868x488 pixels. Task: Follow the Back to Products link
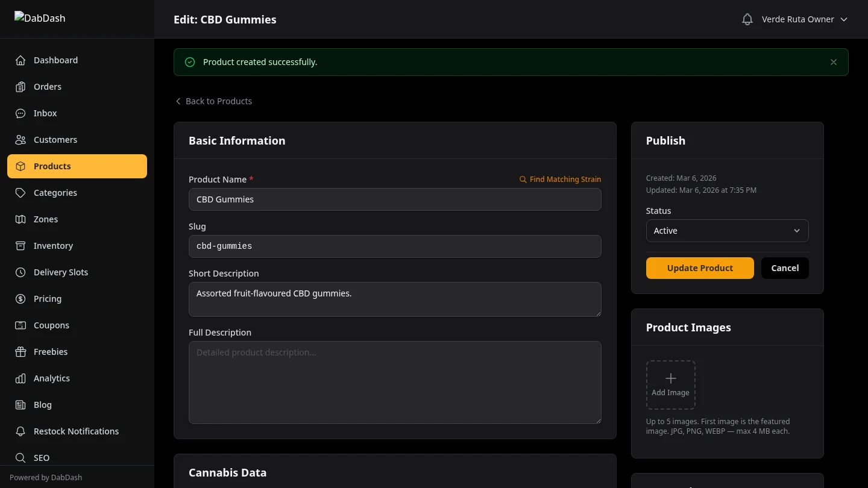pos(213,101)
